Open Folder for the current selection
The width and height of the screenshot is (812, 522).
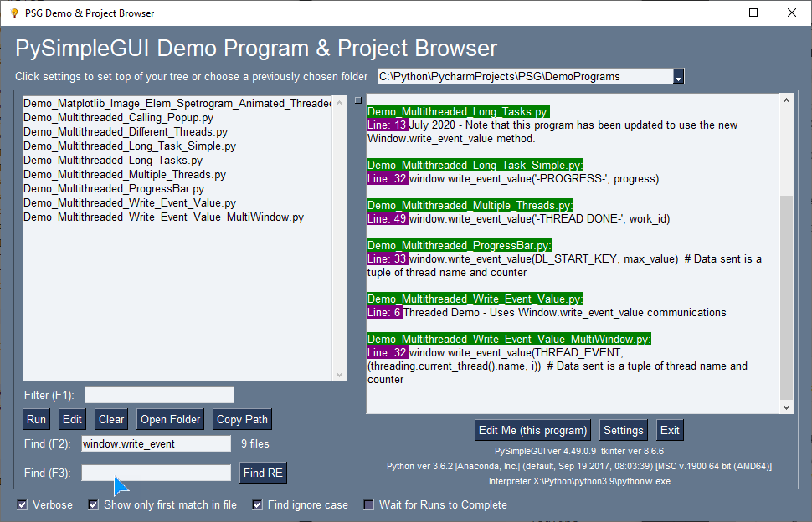tap(170, 419)
